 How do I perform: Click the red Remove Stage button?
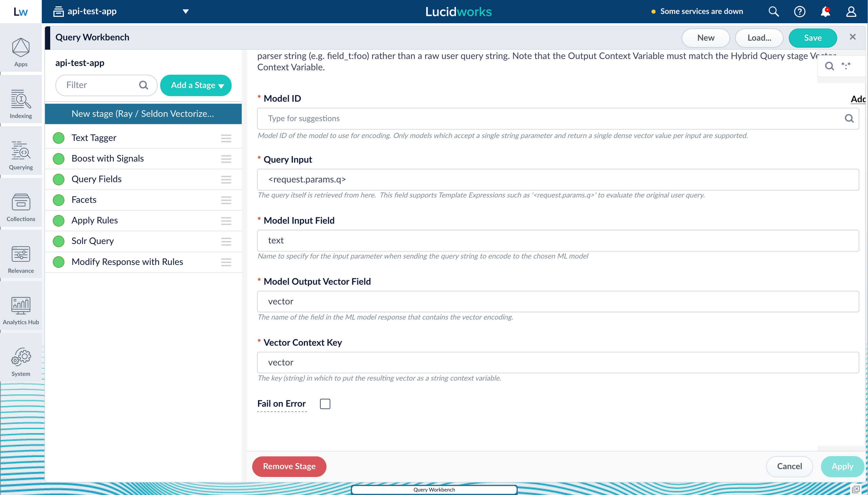point(289,466)
